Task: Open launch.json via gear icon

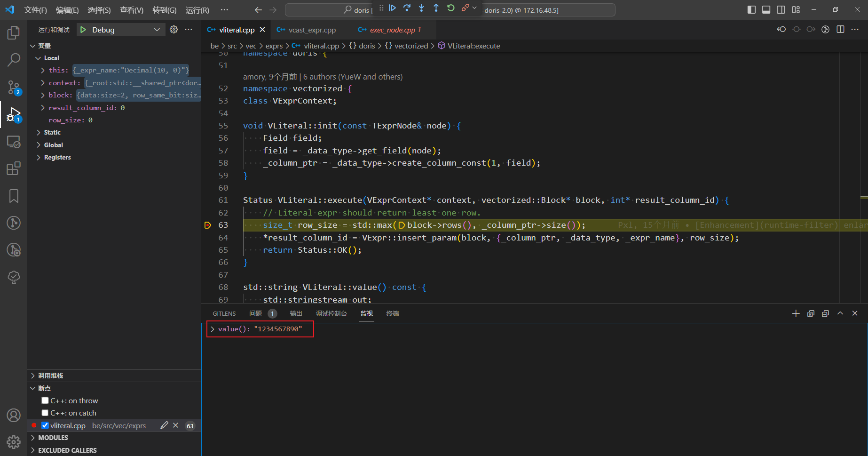Action: coord(174,30)
